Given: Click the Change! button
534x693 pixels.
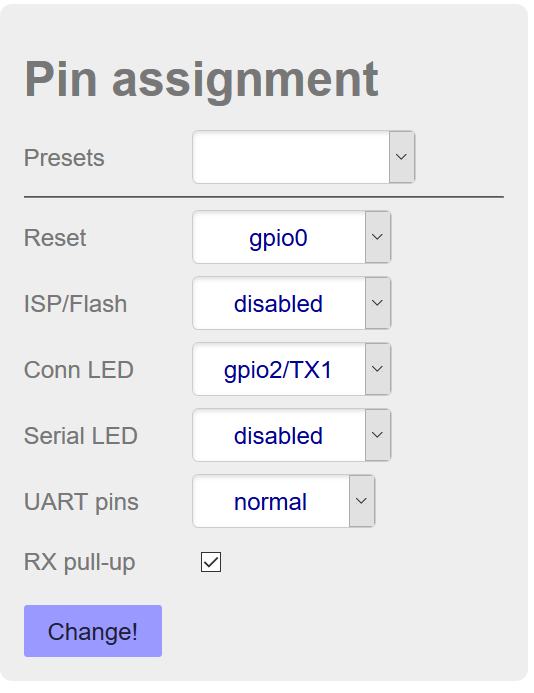Looking at the screenshot, I should [93, 631].
